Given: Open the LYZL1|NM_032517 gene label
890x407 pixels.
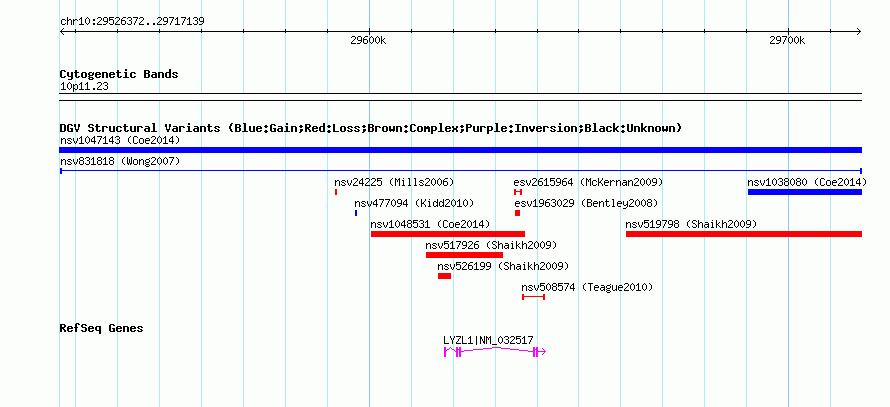Looking at the screenshot, I should 488,341.
